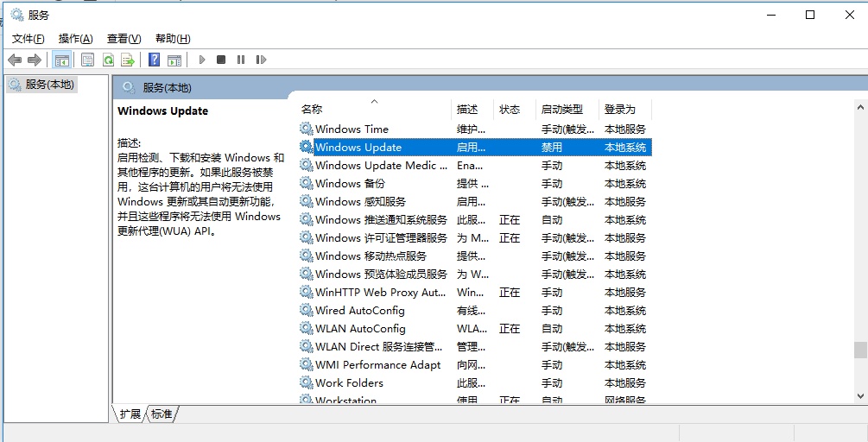Click the scrollbar down arrow in services list
This screenshot has width=868, height=442.
[x=860, y=396]
